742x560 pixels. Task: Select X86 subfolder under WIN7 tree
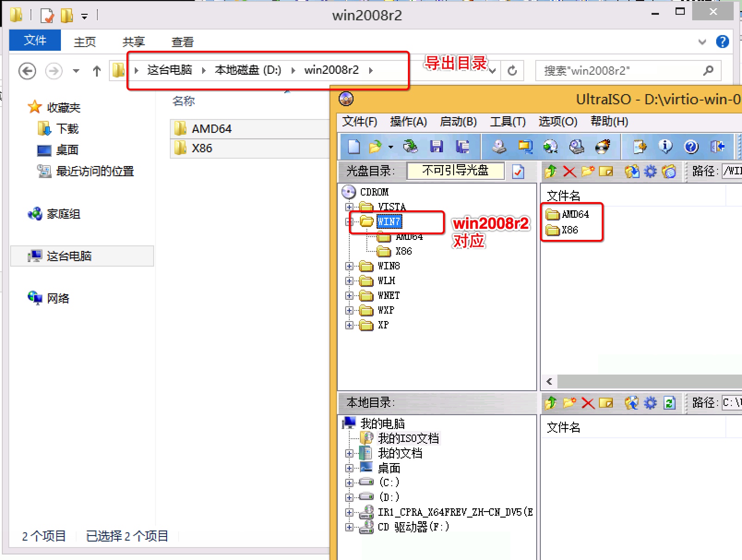[403, 251]
